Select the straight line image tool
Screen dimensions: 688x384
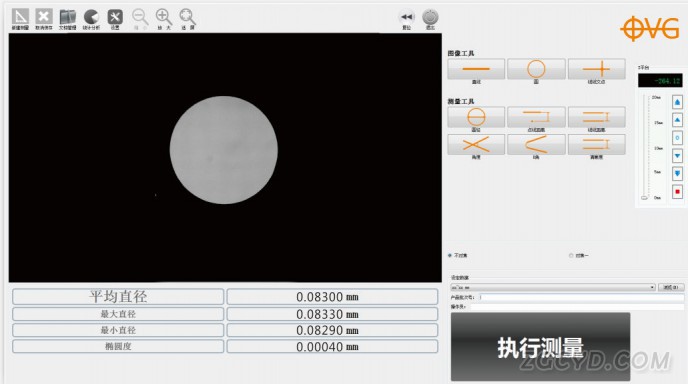476,69
